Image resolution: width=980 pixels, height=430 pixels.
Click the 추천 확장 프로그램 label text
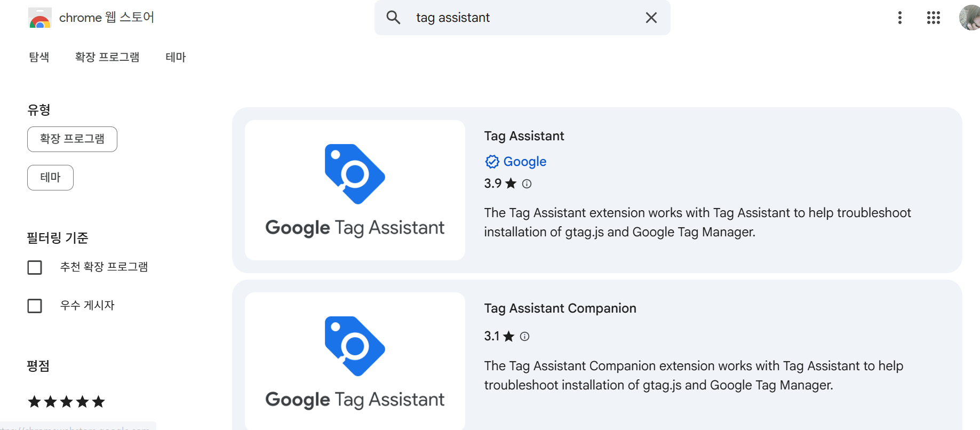pyautogui.click(x=104, y=267)
